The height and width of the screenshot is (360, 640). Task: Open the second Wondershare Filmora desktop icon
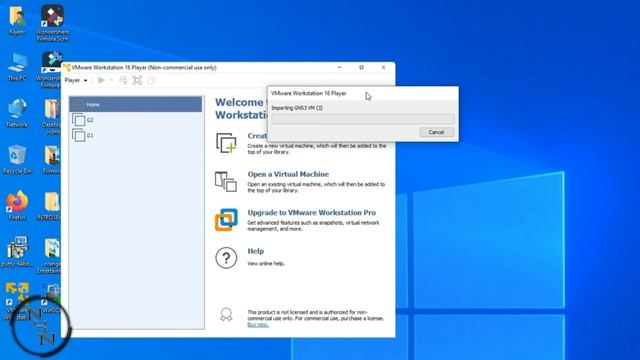coord(49,69)
